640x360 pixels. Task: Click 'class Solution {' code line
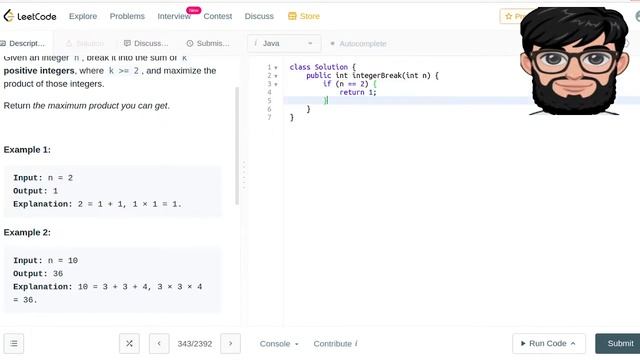pos(322,67)
